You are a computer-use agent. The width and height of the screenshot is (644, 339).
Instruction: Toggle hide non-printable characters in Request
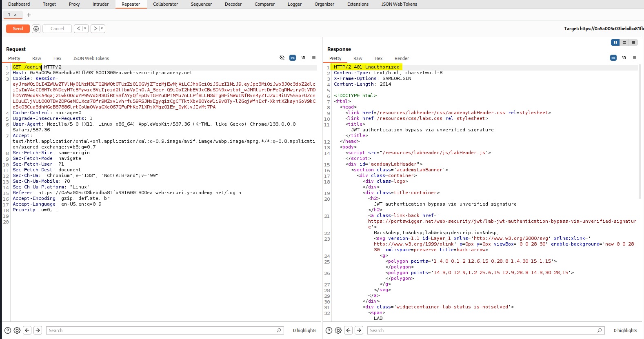(x=282, y=58)
